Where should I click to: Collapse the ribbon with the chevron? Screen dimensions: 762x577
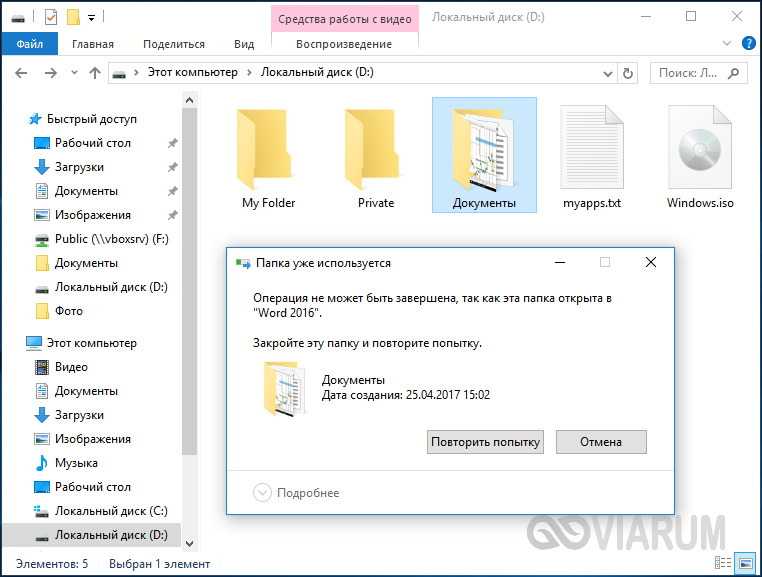click(x=727, y=44)
